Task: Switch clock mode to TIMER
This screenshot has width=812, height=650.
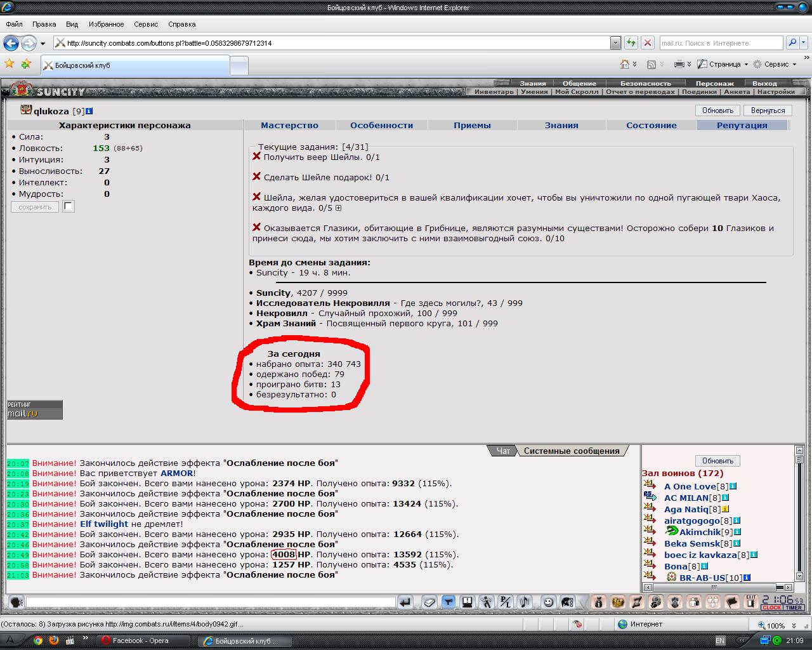Action: [x=794, y=607]
